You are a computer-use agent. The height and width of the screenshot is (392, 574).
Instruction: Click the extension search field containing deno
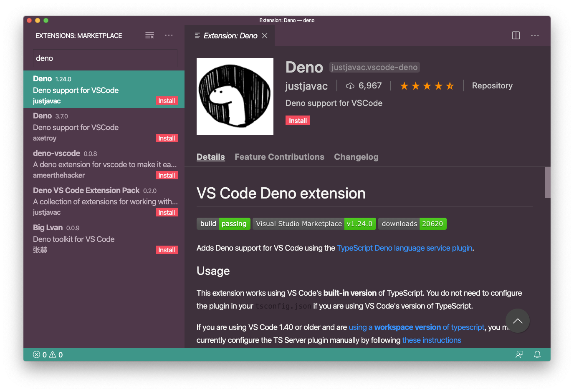click(x=105, y=58)
